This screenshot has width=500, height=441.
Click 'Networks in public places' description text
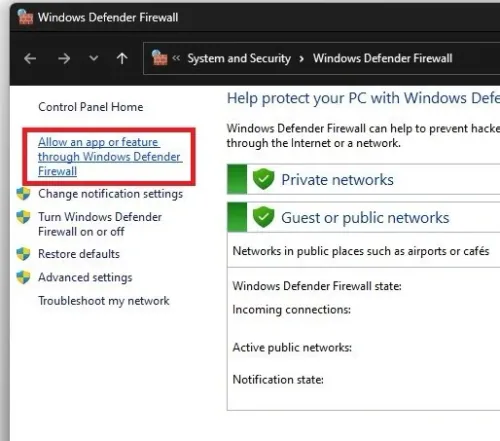click(x=361, y=251)
